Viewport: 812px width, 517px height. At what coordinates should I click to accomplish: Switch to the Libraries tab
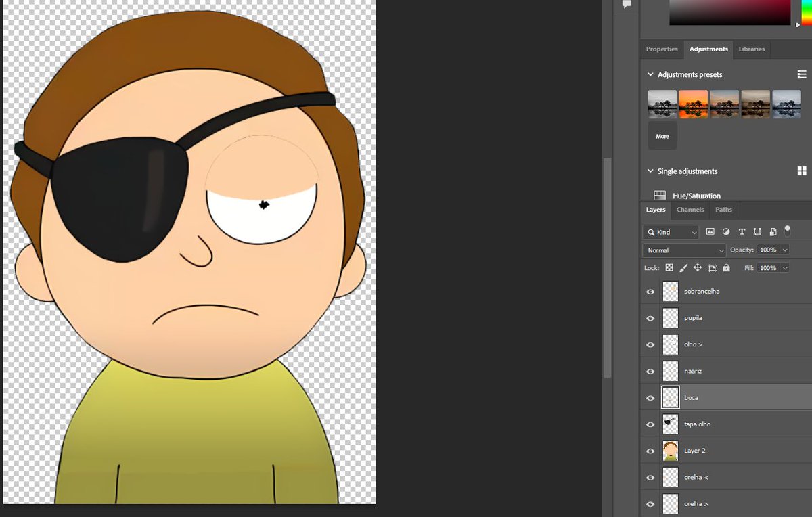click(x=752, y=49)
